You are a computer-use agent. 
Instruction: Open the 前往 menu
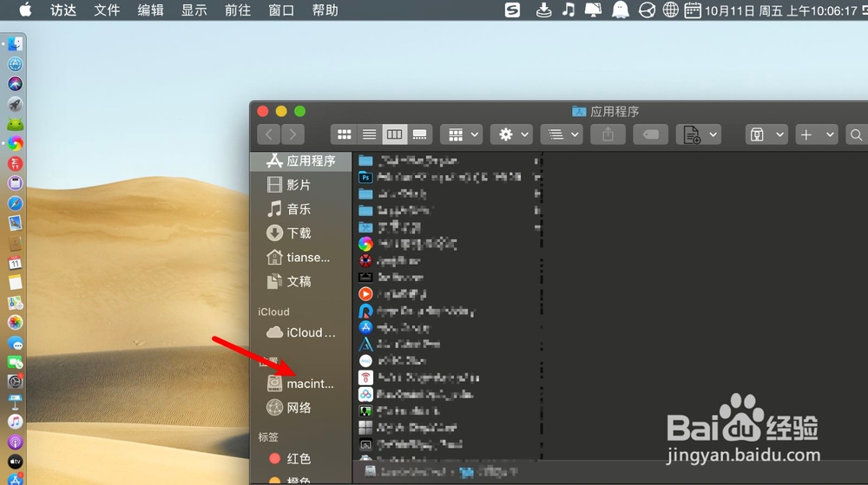click(x=238, y=10)
